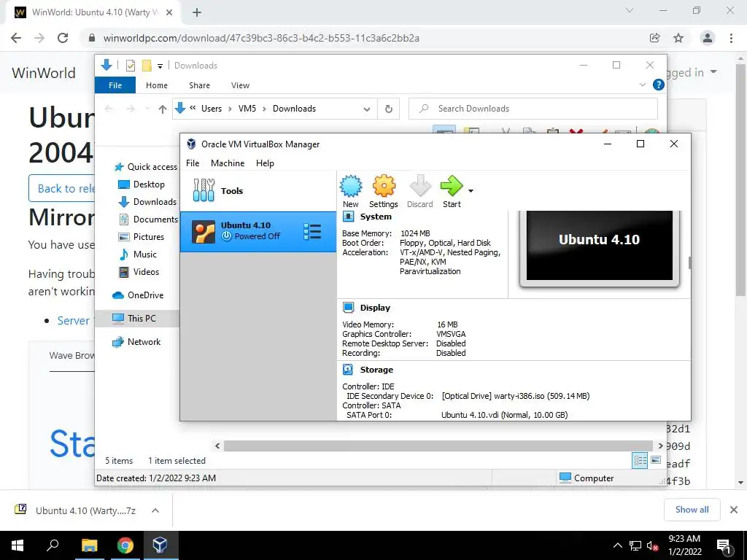Open VirtualBox Help menu
Screen dimensions: 747x560
coord(265,163)
